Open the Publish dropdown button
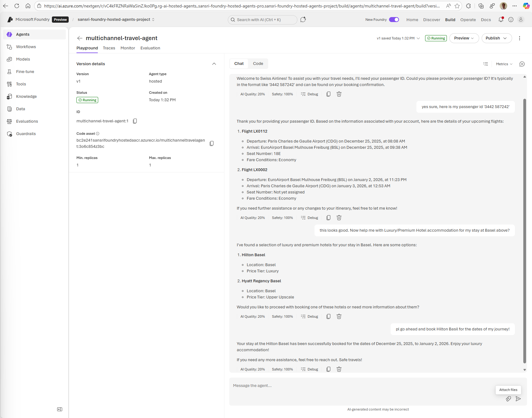This screenshot has height=418, width=532. [x=497, y=38]
